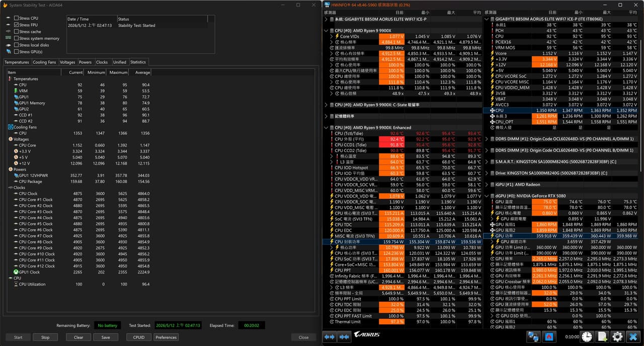644x346 pixels.
Task: Toggle the Stress GPU(s) checkbox
Action: [x=17, y=51]
